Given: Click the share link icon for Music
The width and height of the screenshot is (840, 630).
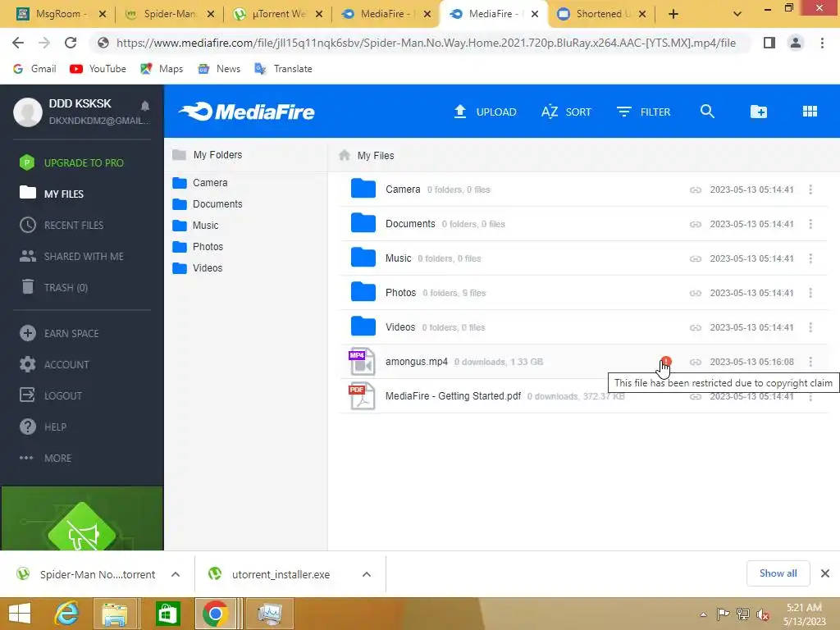Looking at the screenshot, I should 696,258.
